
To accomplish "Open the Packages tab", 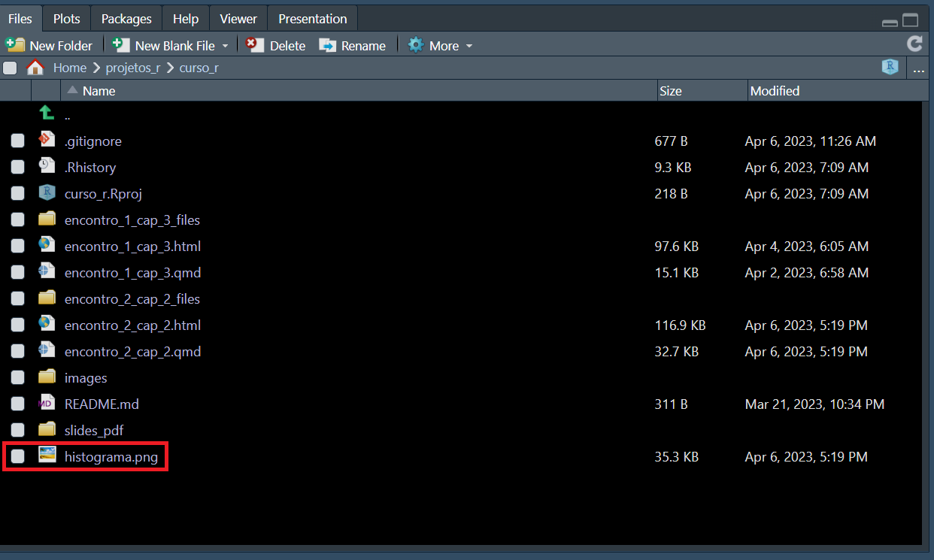I will [126, 19].
